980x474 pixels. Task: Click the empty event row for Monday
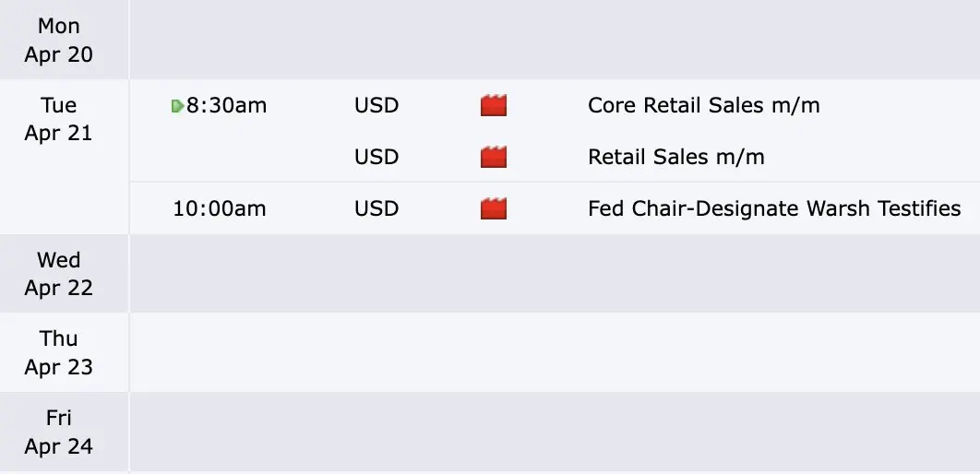point(554,41)
